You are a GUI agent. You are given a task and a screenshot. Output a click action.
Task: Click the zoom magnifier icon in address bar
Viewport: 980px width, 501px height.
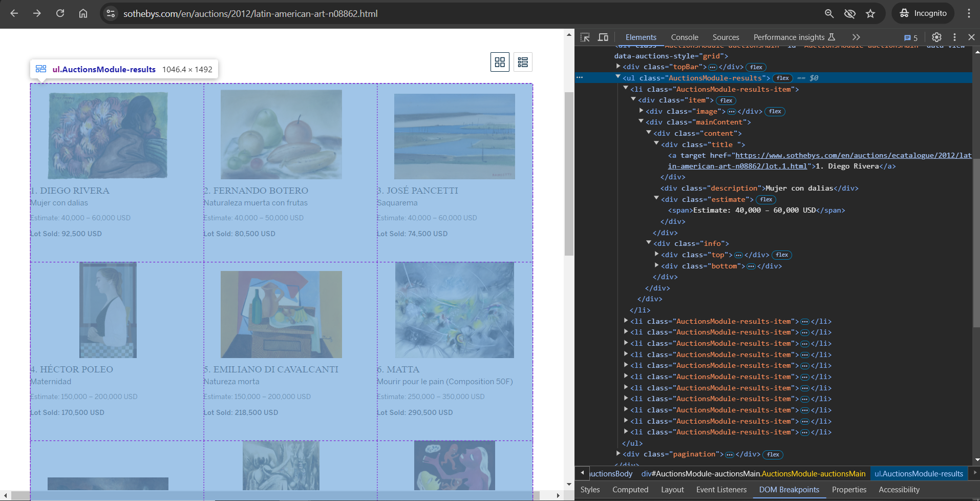tap(829, 13)
